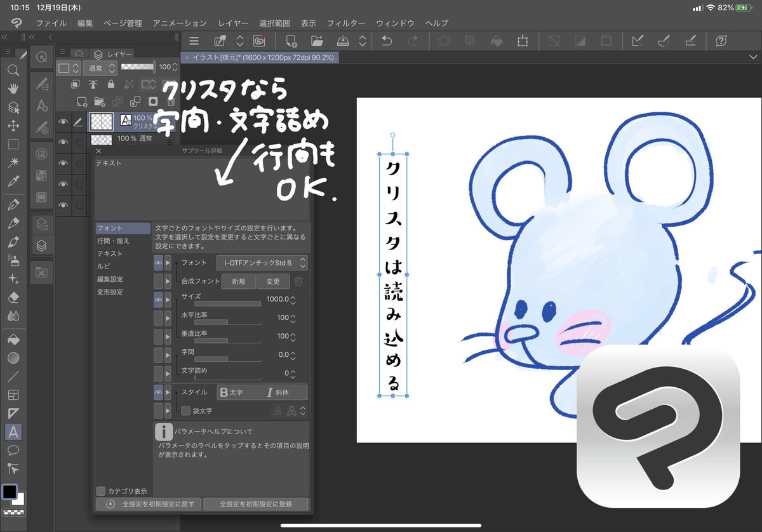Select the 行間・揃え category
This screenshot has height=532, width=762.
(x=113, y=241)
